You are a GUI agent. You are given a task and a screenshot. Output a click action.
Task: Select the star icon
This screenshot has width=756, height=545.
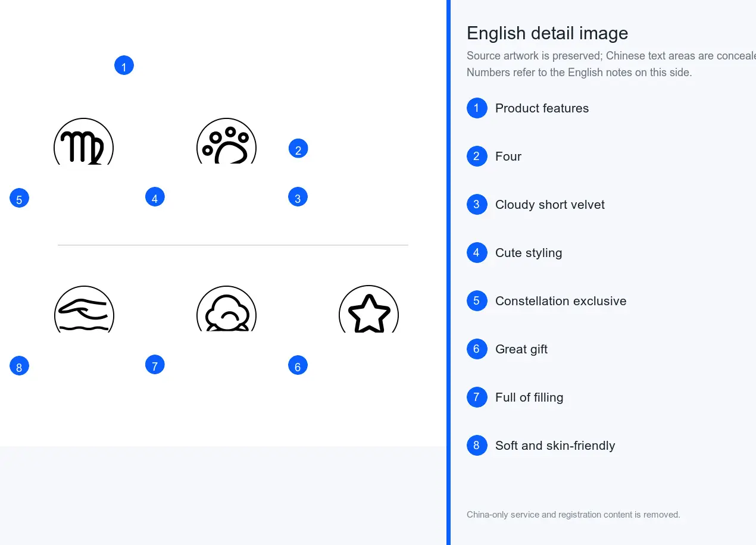click(368, 309)
